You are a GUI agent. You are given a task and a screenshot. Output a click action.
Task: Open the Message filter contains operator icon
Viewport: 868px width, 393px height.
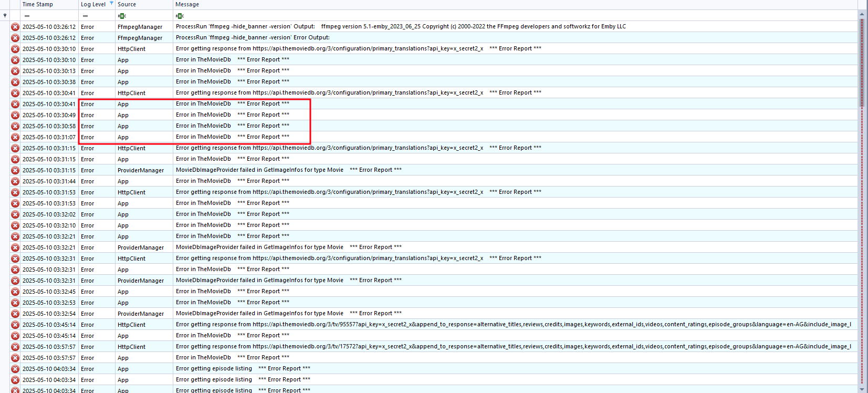180,16
